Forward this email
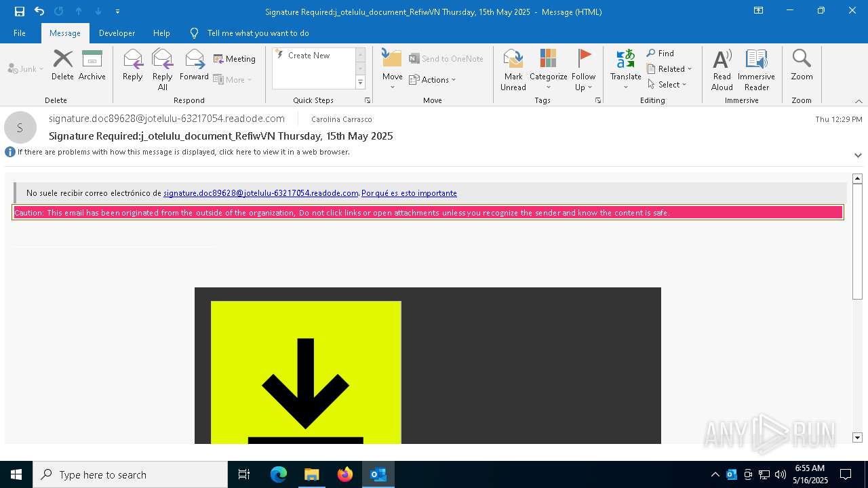 [194, 65]
